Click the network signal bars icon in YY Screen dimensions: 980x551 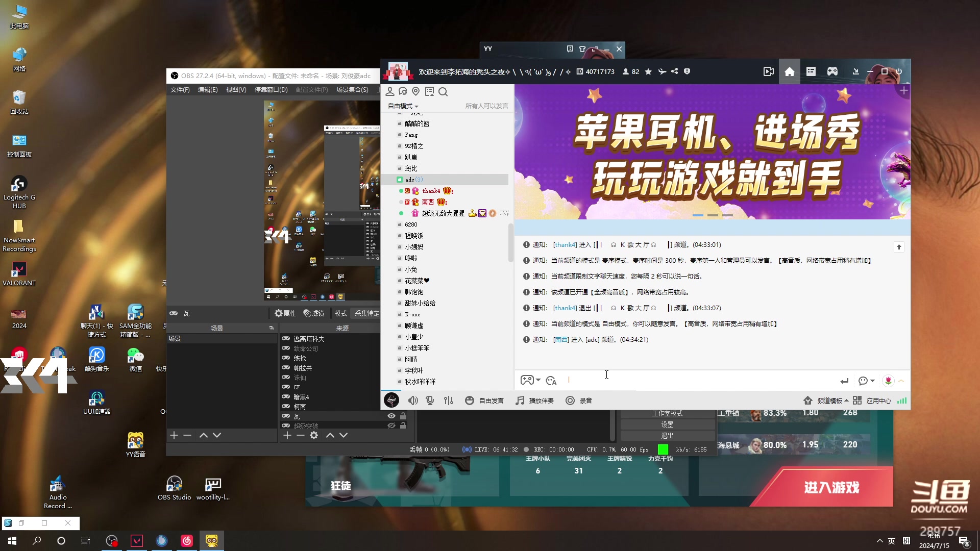pyautogui.click(x=902, y=400)
